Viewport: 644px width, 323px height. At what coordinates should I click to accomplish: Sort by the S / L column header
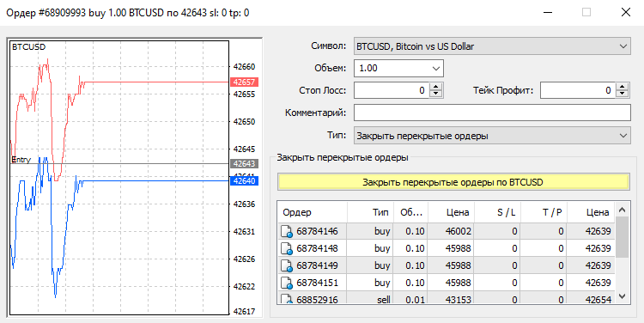(497, 212)
